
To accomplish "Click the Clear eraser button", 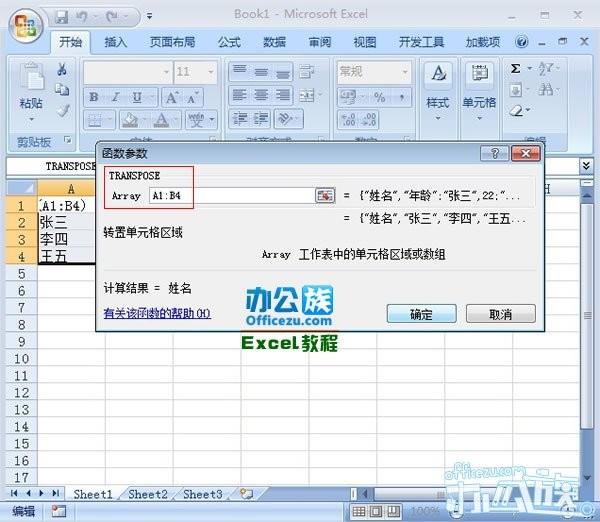I will click(x=518, y=111).
